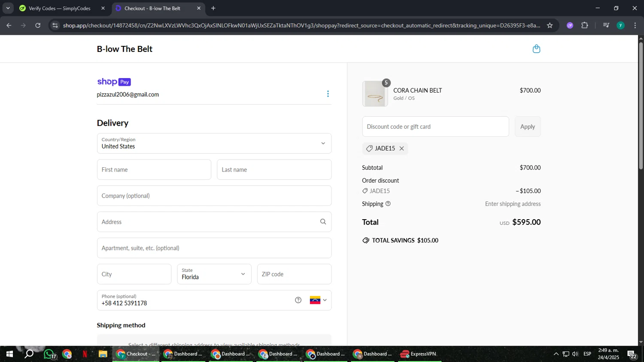Image resolution: width=644 pixels, height=362 pixels.
Task: Click the Company (optional) field
Action: [x=214, y=196]
